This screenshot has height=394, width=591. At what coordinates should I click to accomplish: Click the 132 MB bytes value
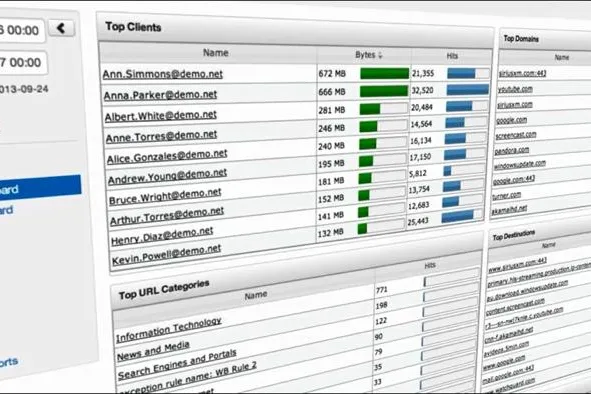(x=331, y=233)
